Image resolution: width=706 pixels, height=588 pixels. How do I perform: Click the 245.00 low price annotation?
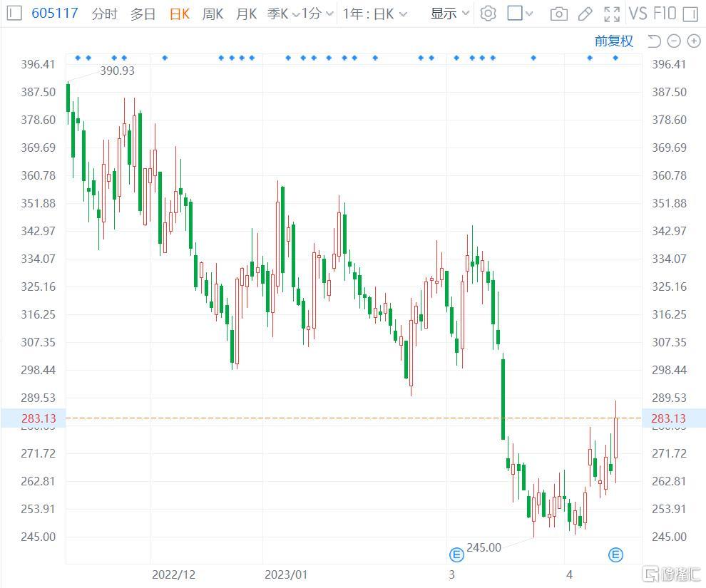click(x=484, y=547)
